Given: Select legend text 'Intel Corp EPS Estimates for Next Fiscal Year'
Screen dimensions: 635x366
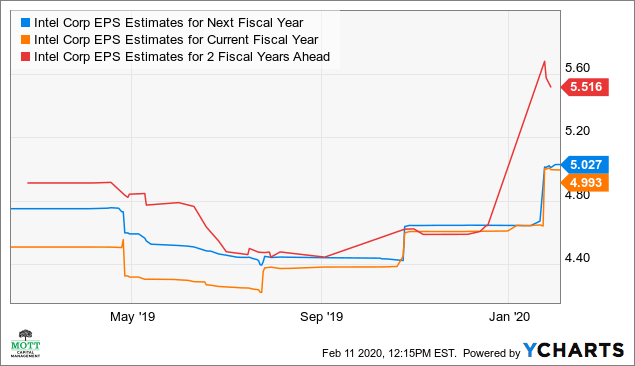Looking at the screenshot, I should coord(168,23).
